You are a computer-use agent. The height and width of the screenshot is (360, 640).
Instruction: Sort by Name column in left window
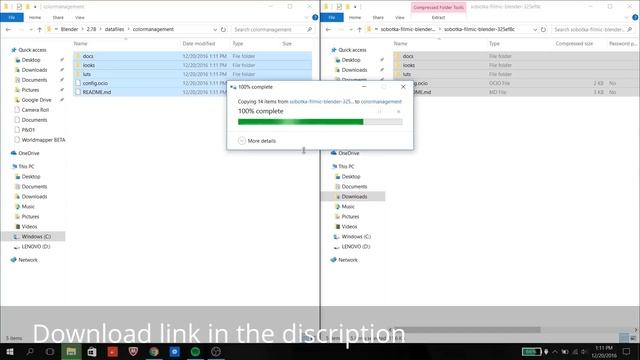(80, 43)
